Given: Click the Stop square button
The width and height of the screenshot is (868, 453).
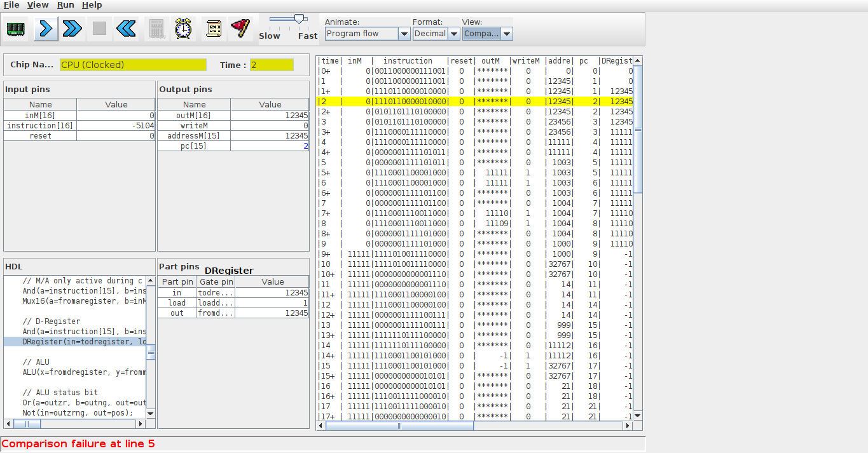Looking at the screenshot, I should [x=99, y=29].
